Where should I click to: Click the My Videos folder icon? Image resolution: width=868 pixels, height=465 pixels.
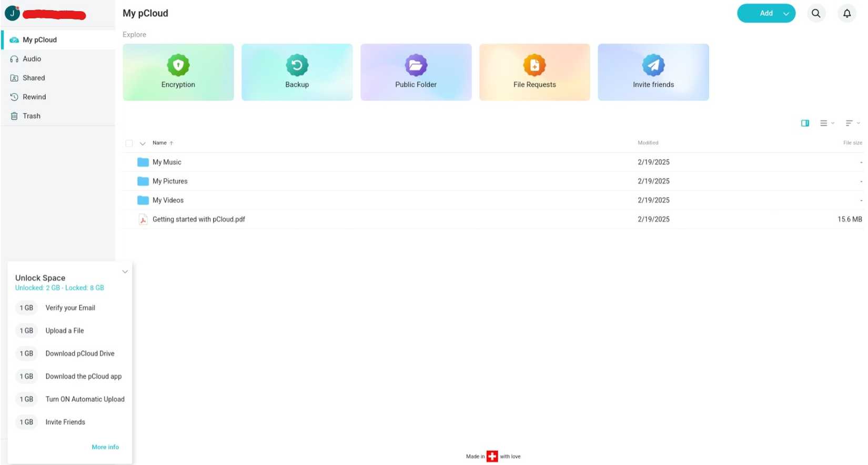(143, 200)
